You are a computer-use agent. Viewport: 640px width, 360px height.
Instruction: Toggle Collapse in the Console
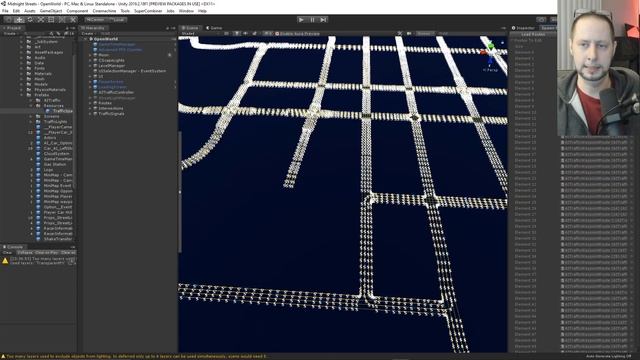pos(24,253)
